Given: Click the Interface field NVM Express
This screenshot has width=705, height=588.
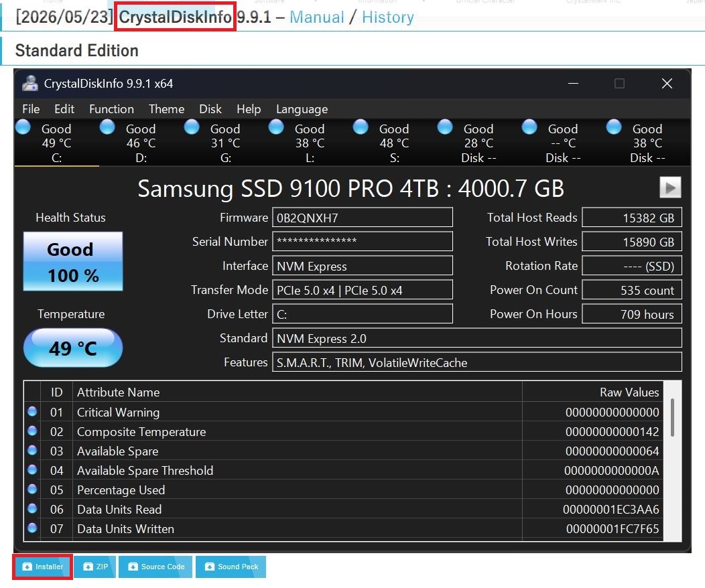Looking at the screenshot, I should [x=363, y=265].
